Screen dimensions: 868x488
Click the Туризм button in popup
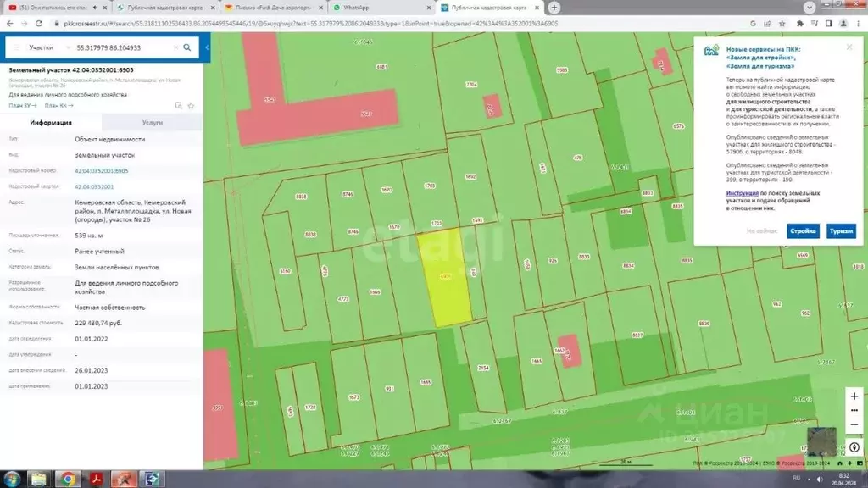click(841, 230)
